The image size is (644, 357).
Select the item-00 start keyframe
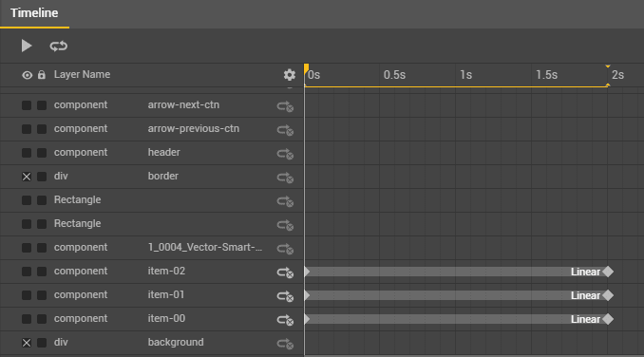[x=307, y=319]
